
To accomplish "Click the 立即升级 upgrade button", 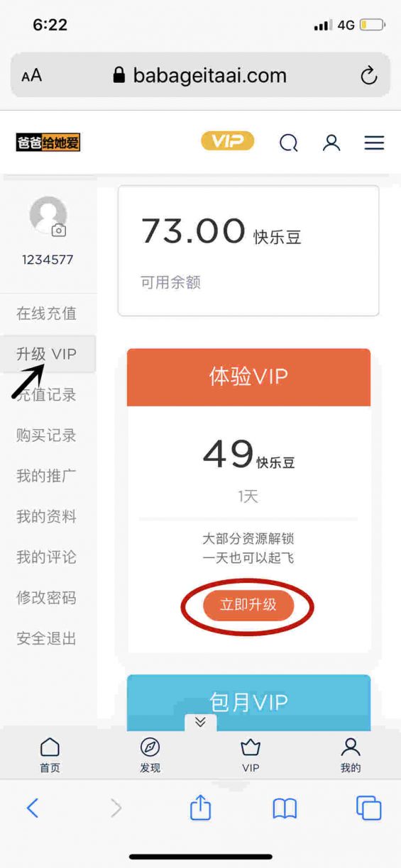I will tap(248, 605).
